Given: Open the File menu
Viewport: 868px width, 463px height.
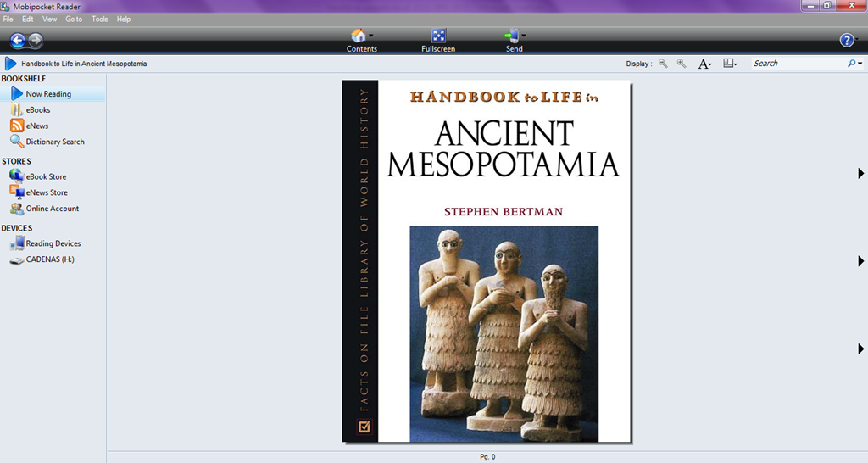Looking at the screenshot, I should (x=8, y=19).
